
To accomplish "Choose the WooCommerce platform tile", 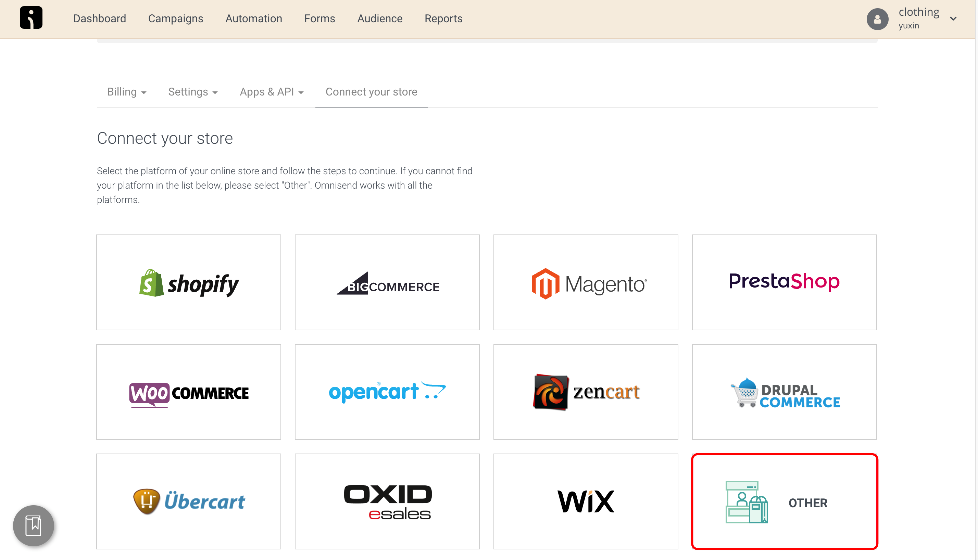I will pyautogui.click(x=189, y=392).
